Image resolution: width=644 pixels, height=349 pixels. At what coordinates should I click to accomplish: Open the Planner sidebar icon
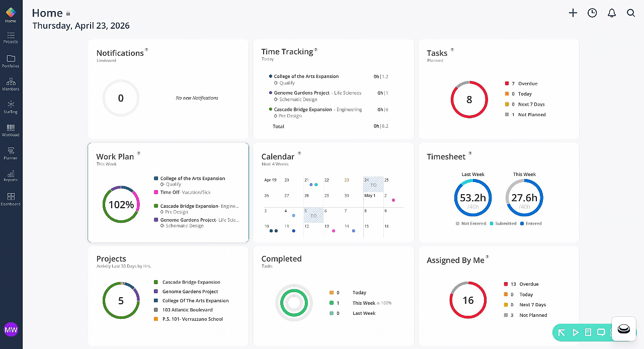[x=11, y=153]
